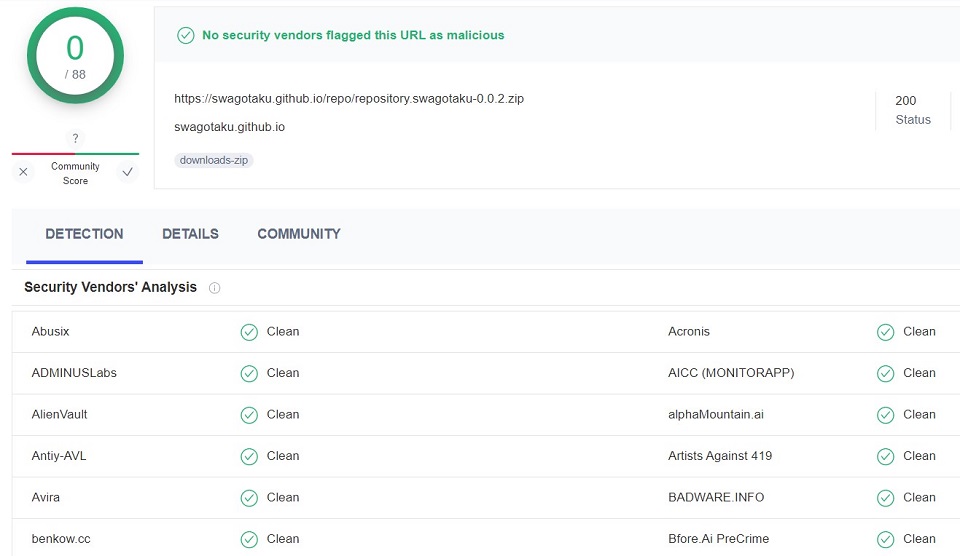The image size is (960, 556).
Task: Click the Clean result text for Acronis
Action: tap(919, 331)
